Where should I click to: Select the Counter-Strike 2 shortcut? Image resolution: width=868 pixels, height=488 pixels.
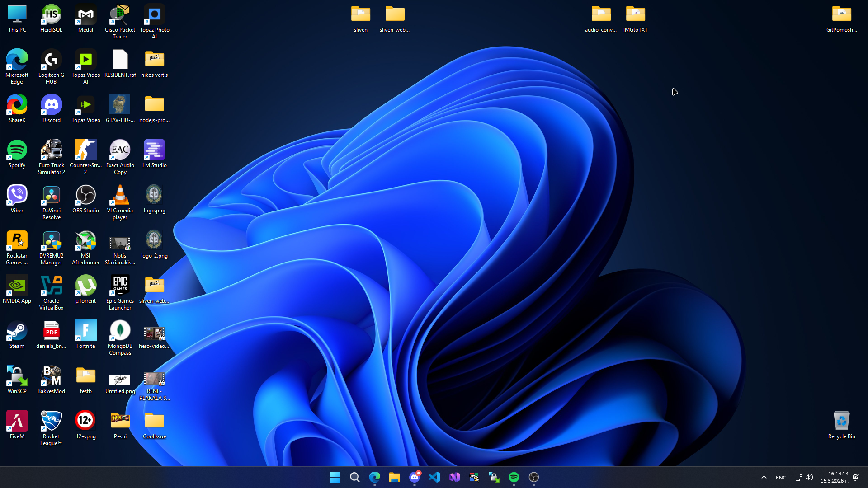click(86, 157)
